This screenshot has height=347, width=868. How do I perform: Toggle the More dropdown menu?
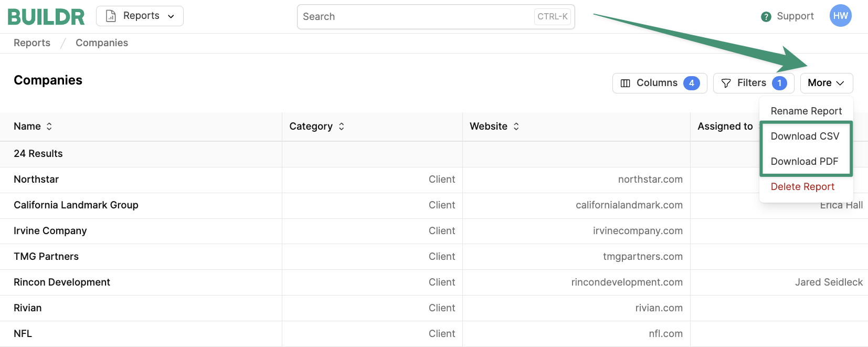pos(827,83)
